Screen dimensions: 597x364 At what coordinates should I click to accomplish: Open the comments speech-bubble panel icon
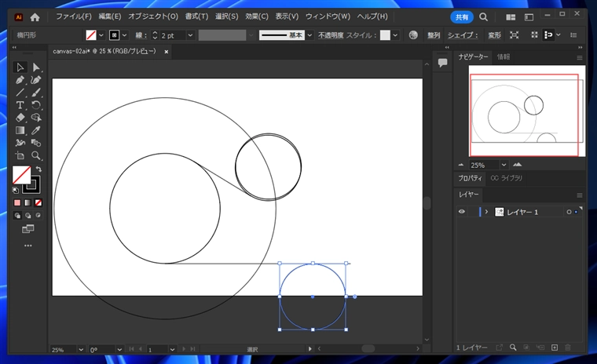coord(442,63)
